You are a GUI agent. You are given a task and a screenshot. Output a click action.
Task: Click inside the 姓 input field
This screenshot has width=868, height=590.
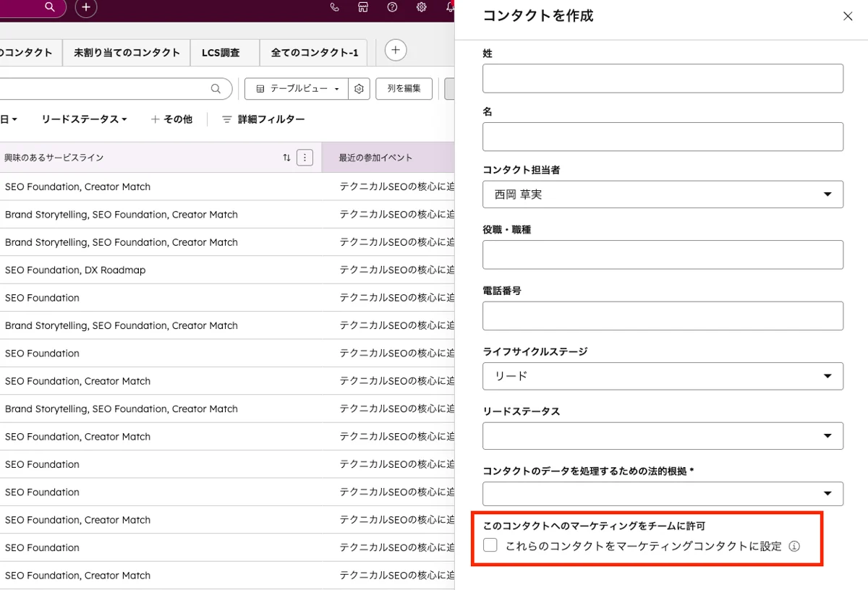(663, 78)
